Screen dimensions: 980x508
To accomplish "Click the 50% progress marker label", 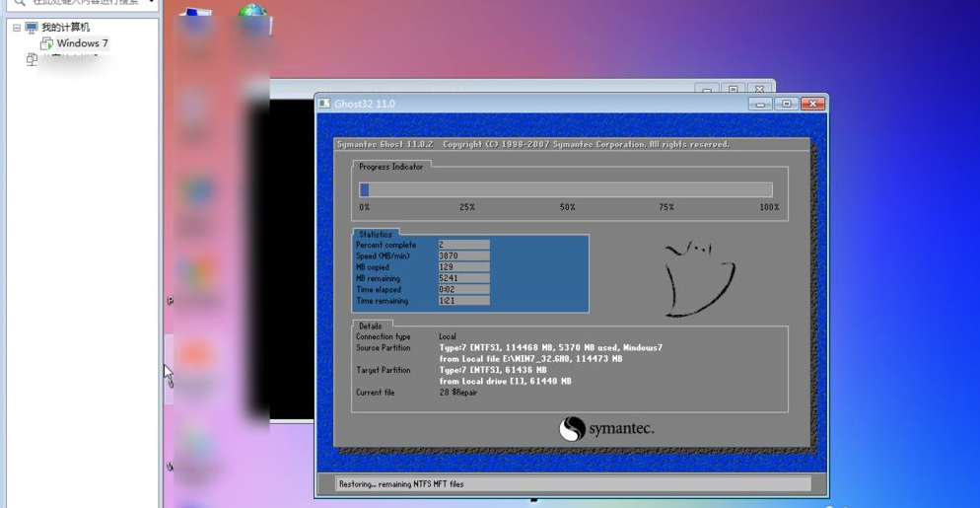I will click(x=568, y=207).
